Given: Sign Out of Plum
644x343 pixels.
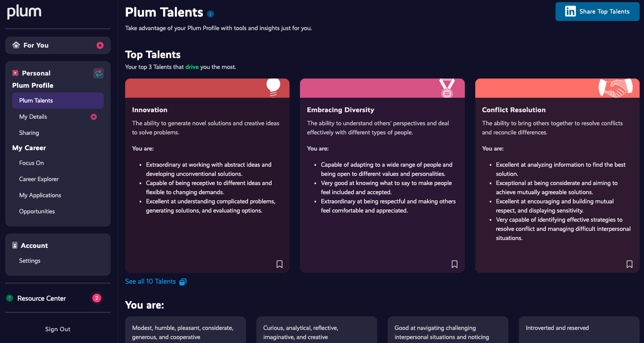Looking at the screenshot, I should click(x=58, y=329).
